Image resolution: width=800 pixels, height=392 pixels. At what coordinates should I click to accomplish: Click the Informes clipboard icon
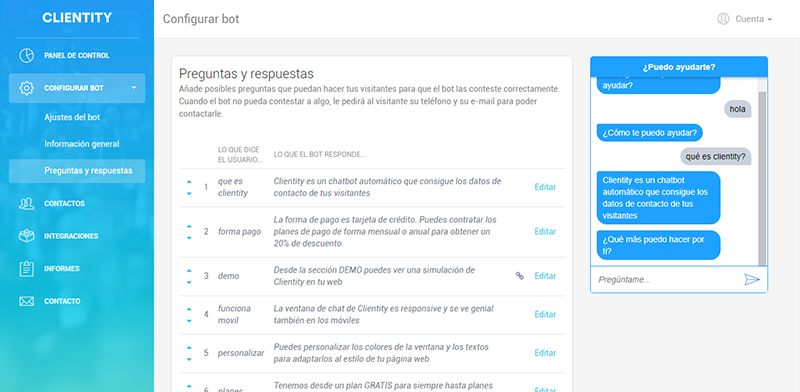click(27, 268)
